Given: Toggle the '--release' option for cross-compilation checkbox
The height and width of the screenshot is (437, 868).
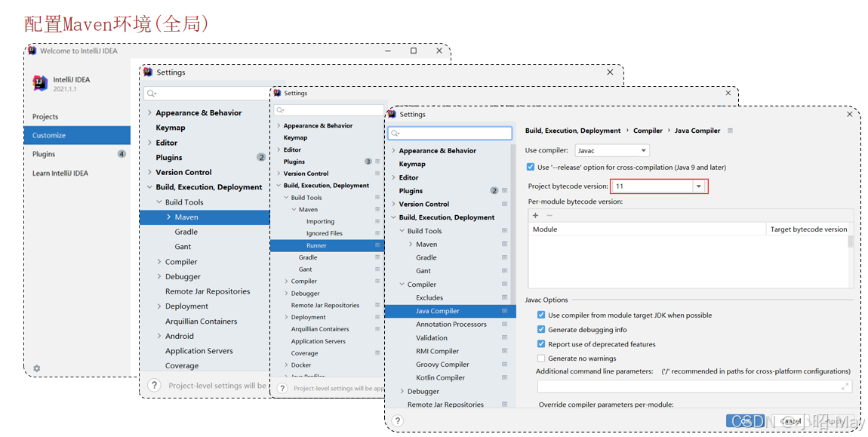Looking at the screenshot, I should (531, 167).
